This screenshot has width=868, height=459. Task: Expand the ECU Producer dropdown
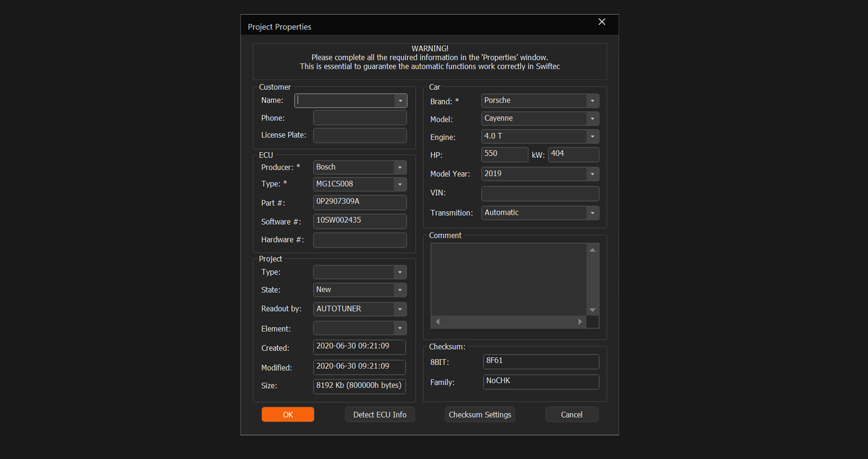pos(400,167)
